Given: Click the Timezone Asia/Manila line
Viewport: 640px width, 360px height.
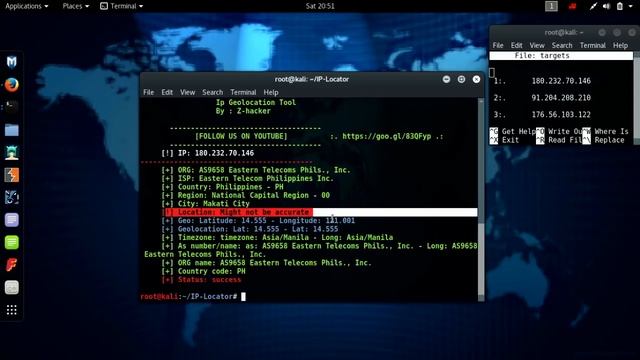Looking at the screenshot, I should click(277, 238).
